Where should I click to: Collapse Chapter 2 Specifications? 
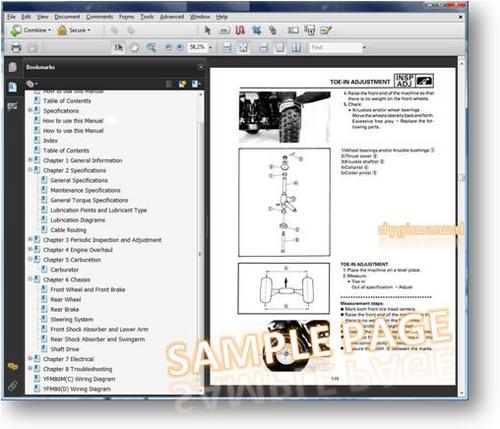30,170
